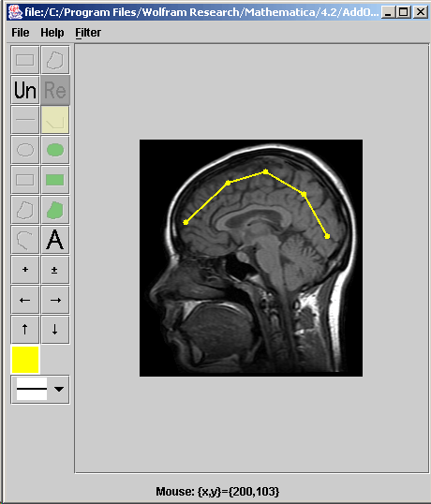Click the rightmost lower polyline endpoint
Image resolution: width=431 pixels, height=504 pixels.
click(327, 237)
